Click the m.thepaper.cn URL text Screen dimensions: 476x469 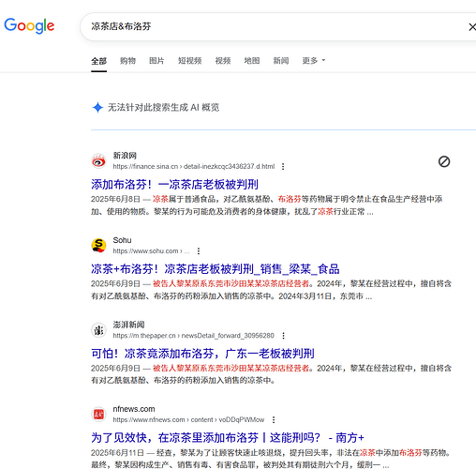click(193, 336)
